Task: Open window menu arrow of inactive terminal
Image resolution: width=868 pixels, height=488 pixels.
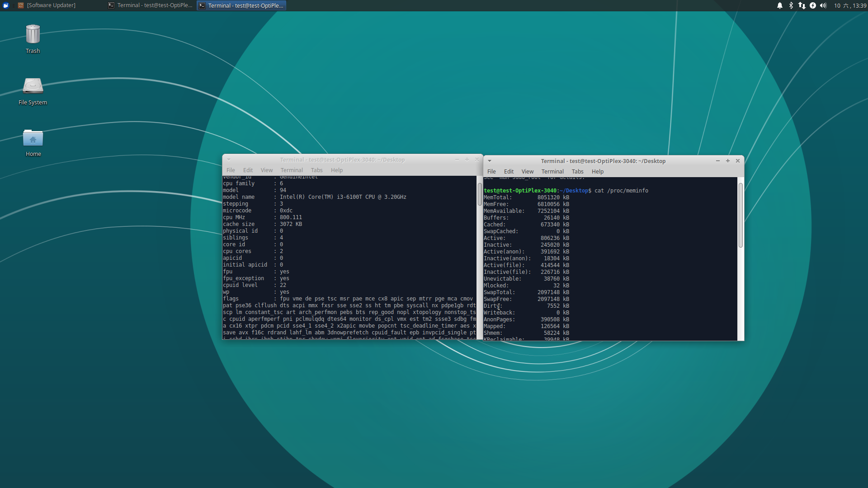Action: coord(229,160)
